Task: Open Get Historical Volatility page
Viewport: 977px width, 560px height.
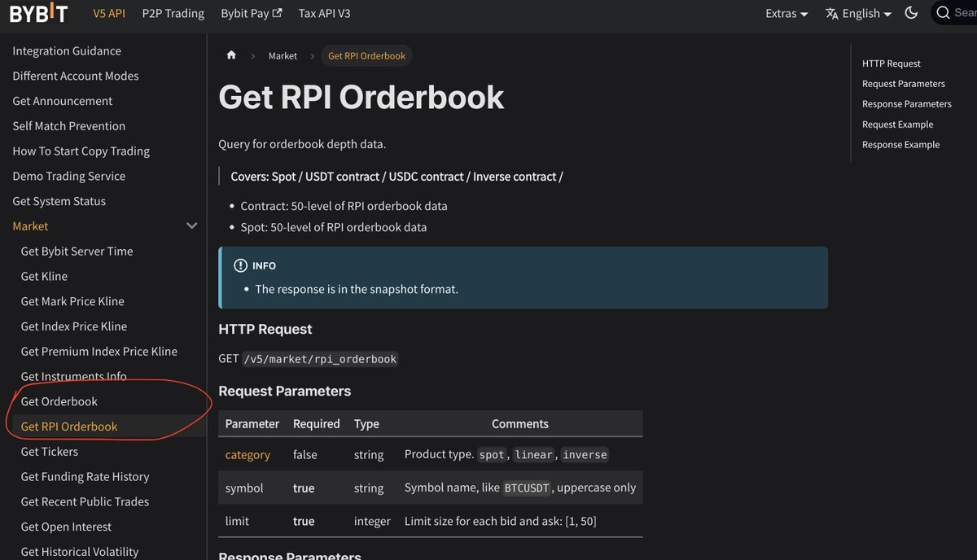Action: point(80,551)
